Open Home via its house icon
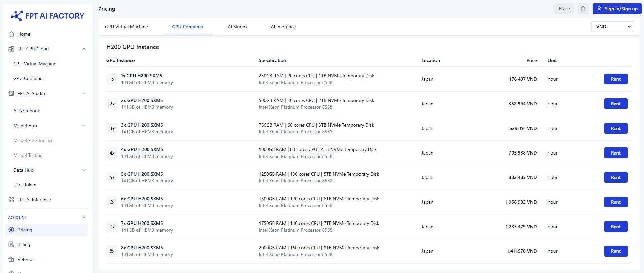The width and height of the screenshot is (644, 273). coord(11,34)
